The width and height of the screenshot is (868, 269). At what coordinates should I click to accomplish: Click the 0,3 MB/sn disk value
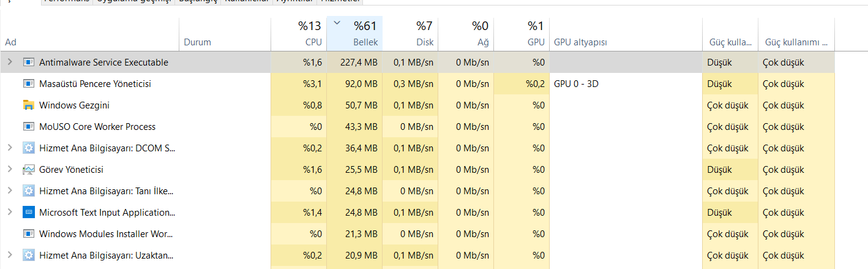(413, 84)
